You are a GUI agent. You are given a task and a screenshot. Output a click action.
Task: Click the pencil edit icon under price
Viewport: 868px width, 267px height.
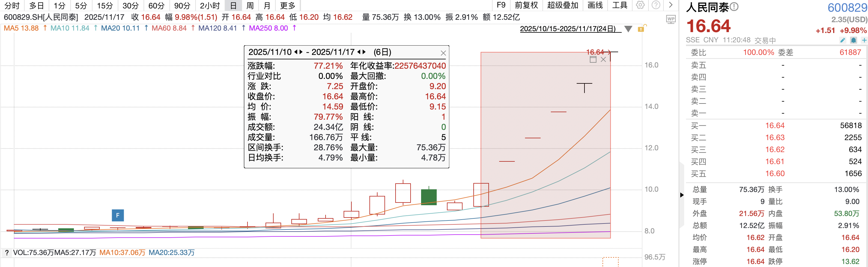[842, 40]
